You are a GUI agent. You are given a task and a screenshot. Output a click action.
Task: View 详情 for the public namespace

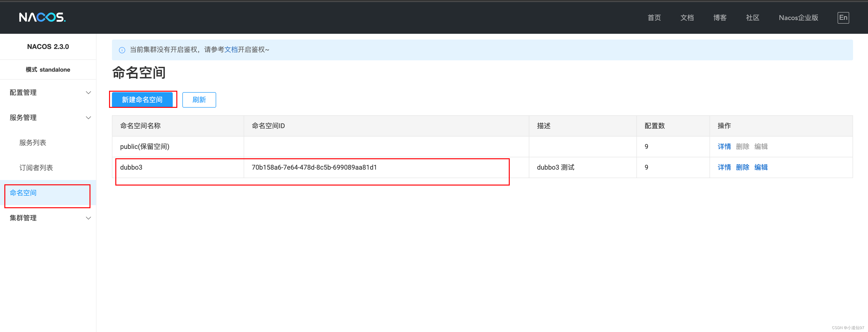pos(724,147)
